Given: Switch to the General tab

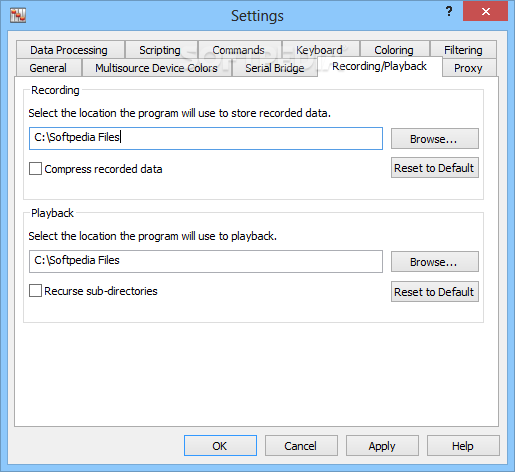Looking at the screenshot, I should (x=49, y=68).
